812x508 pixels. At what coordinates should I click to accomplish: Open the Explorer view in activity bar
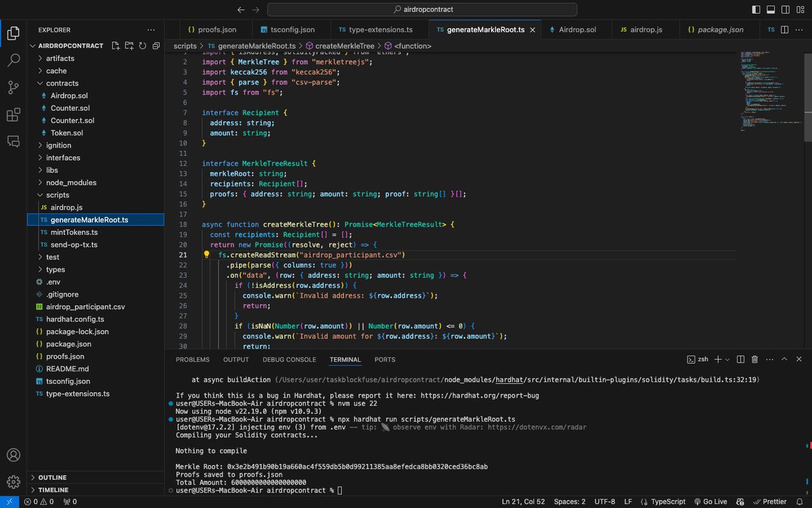[x=13, y=33]
